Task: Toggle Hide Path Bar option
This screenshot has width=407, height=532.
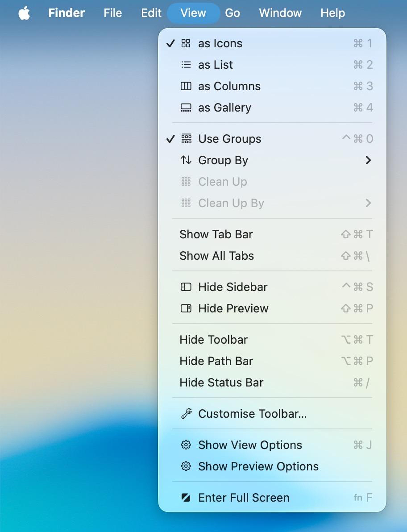Action: coord(216,361)
